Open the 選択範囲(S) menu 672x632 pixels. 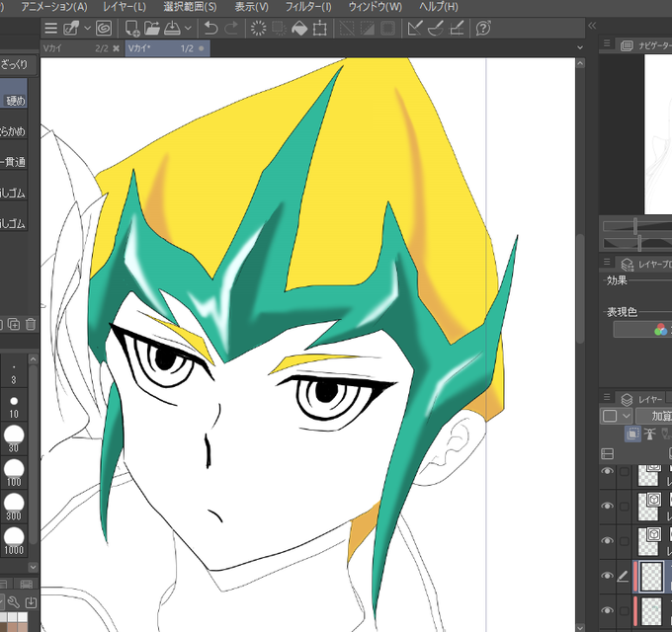(x=190, y=7)
